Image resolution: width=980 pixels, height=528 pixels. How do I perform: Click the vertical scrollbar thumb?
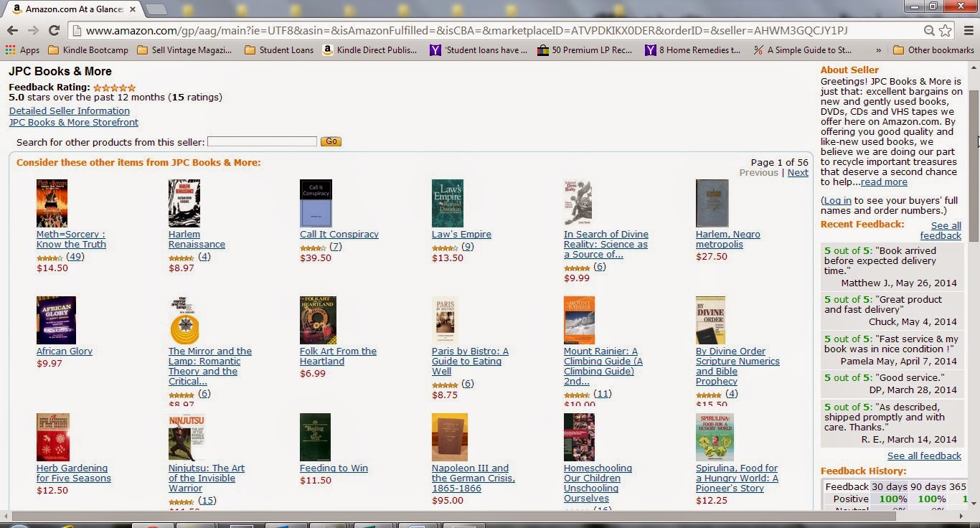974,167
